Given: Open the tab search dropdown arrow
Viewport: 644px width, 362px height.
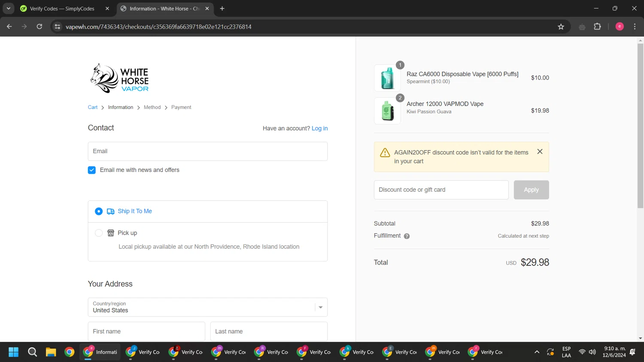Looking at the screenshot, I should [9, 9].
